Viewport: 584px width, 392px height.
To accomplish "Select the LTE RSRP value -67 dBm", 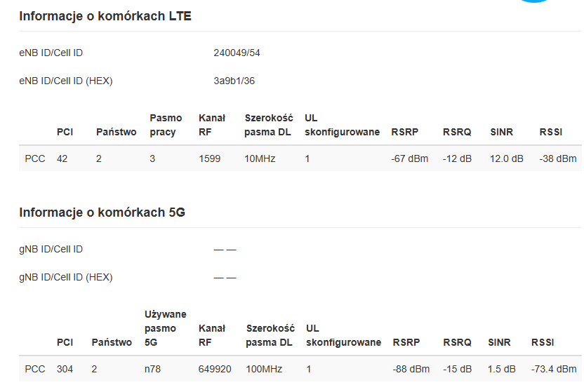I will click(409, 158).
